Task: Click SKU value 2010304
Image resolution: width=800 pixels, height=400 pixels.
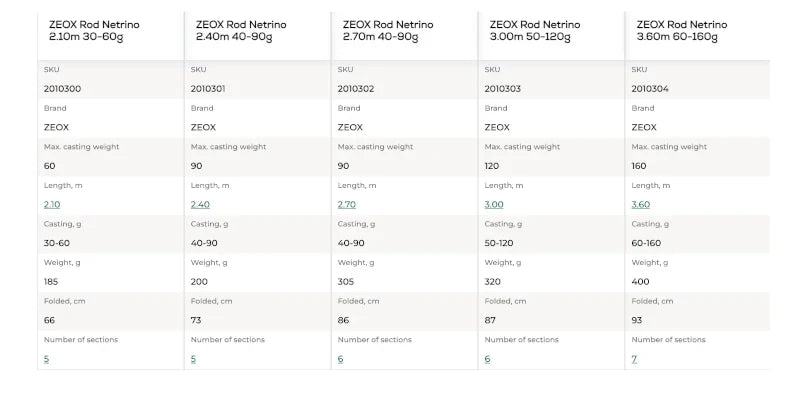Action: pyautogui.click(x=650, y=89)
